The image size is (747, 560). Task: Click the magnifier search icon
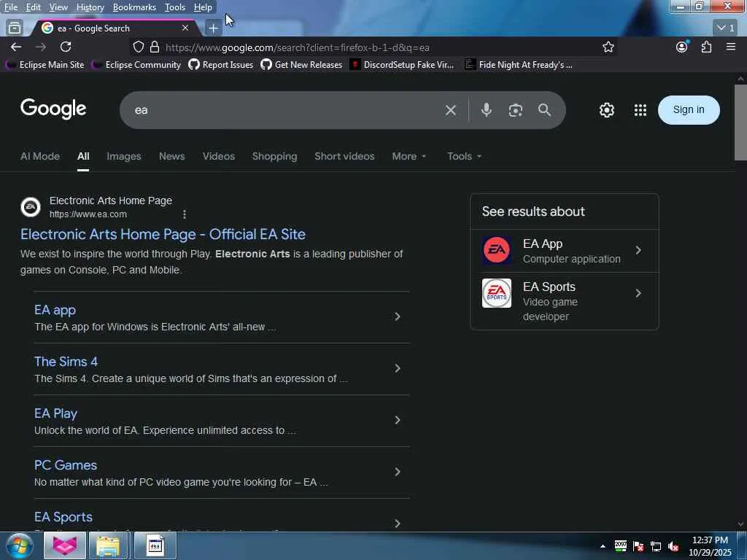click(x=544, y=110)
